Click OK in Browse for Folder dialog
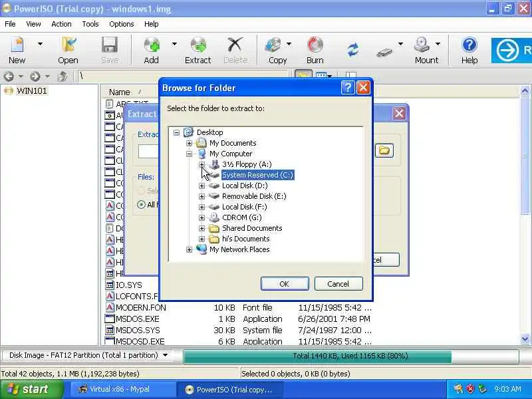This screenshot has width=532, height=399. [285, 284]
